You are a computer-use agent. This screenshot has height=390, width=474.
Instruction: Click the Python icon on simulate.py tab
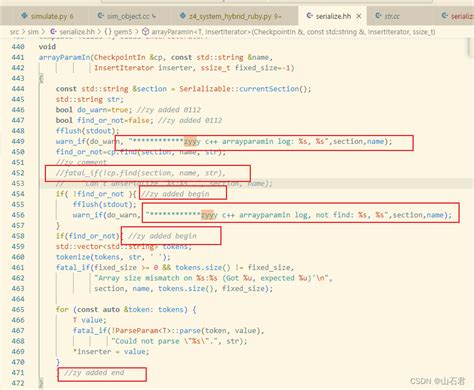point(24,16)
